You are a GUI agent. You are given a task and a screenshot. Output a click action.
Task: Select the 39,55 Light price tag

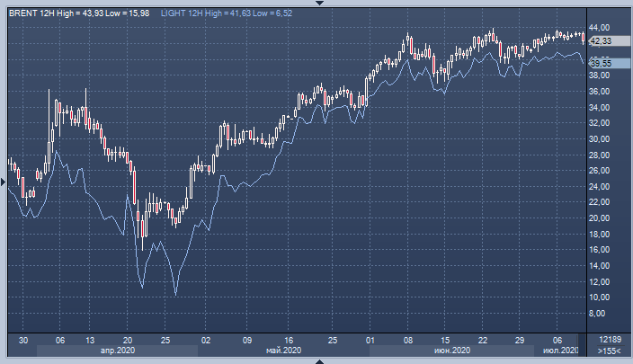click(x=601, y=64)
